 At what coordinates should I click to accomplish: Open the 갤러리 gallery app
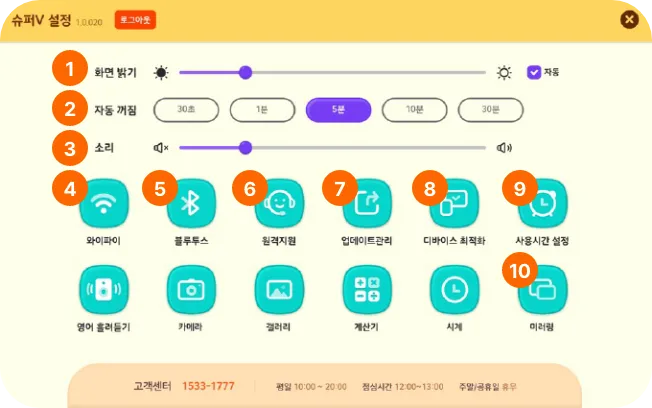[279, 290]
